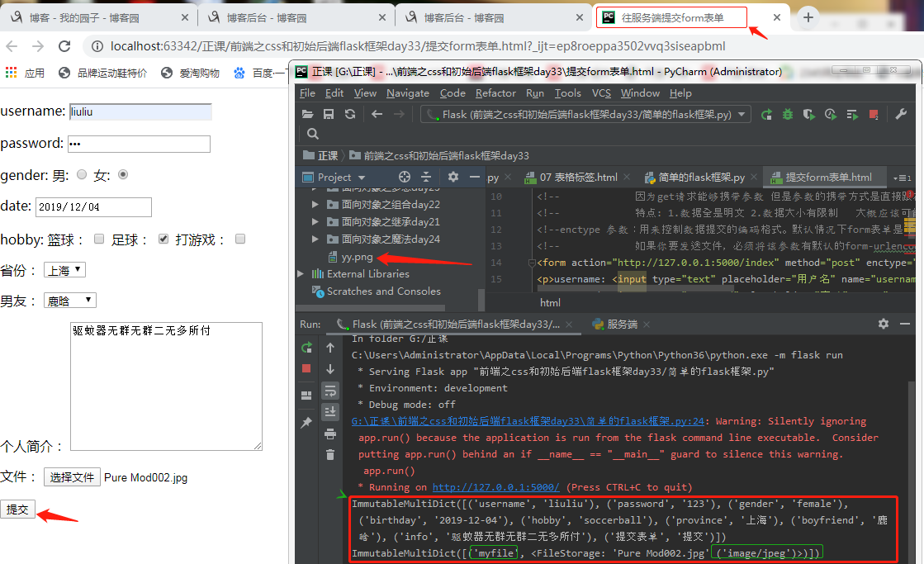Viewport: 924px width, 564px height.
Task: Open http://127.0.0.1:5000/ link in console
Action: click(x=495, y=487)
